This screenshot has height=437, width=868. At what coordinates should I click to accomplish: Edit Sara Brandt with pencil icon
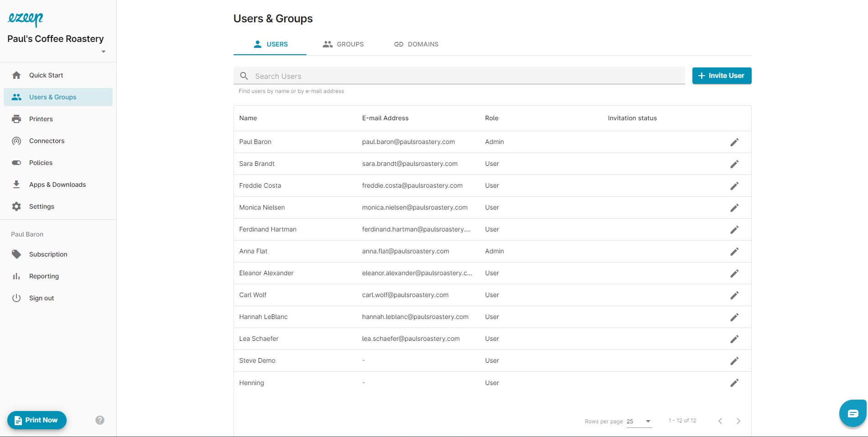734,164
